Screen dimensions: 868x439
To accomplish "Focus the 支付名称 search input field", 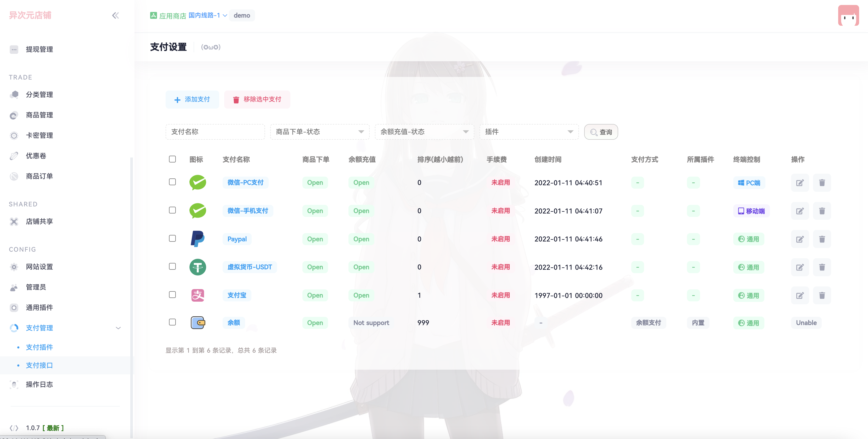I will tap(215, 132).
